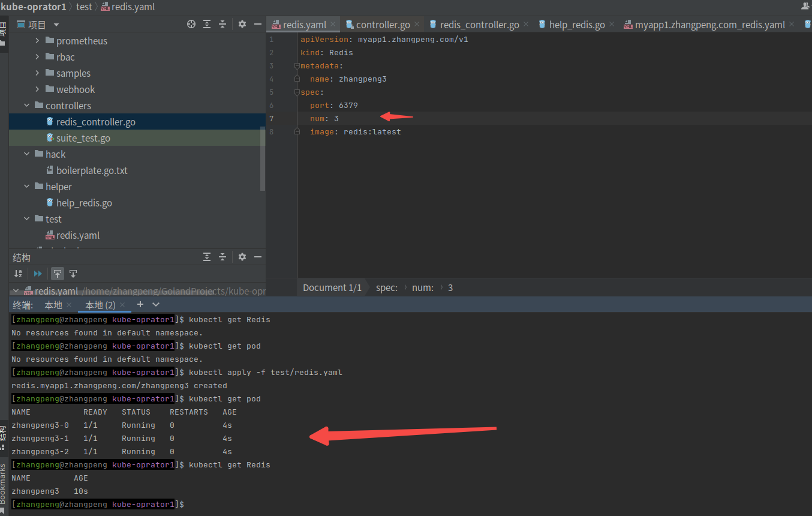This screenshot has height=516, width=812.
Task: Open the 项目 view dropdown
Action: 56,25
